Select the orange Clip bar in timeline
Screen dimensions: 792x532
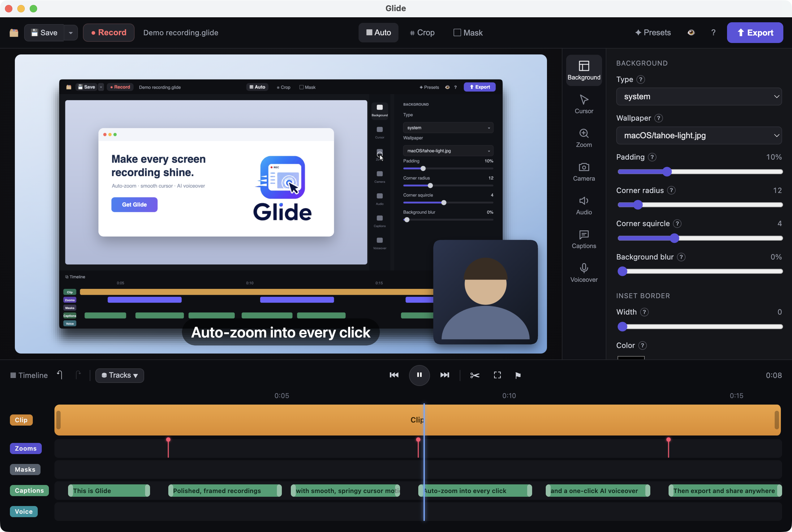[x=417, y=420]
